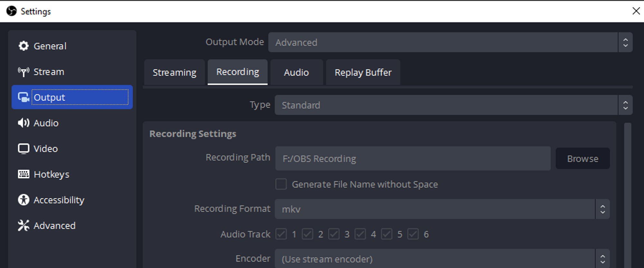Screen dimensions: 644x268
Task: Toggle Audio Track 1 checkbox
Action: tap(281, 234)
